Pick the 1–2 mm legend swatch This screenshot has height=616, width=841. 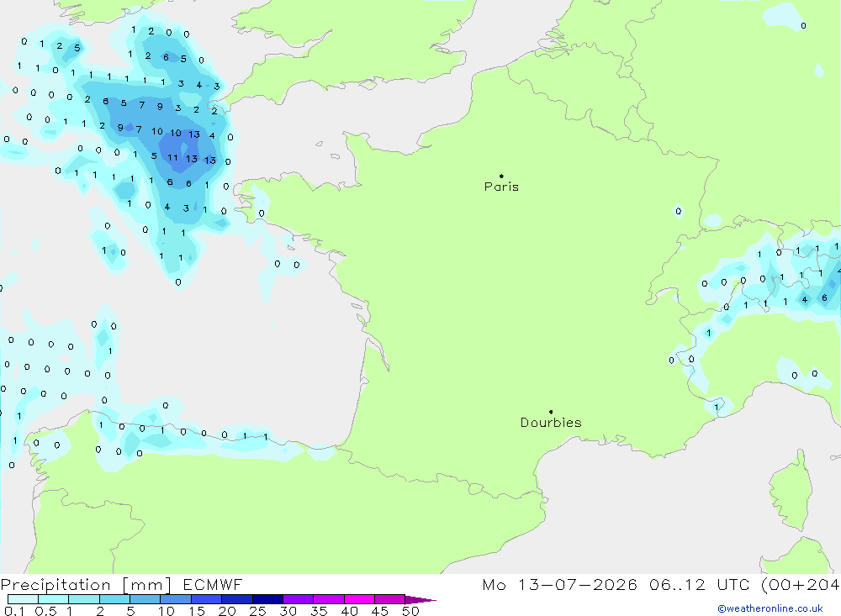click(83, 599)
